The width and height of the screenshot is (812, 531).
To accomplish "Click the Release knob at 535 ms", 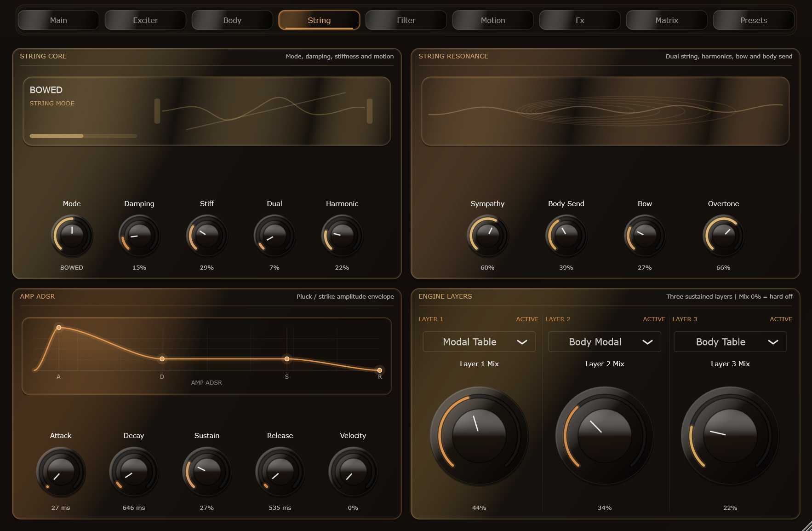I will (280, 472).
